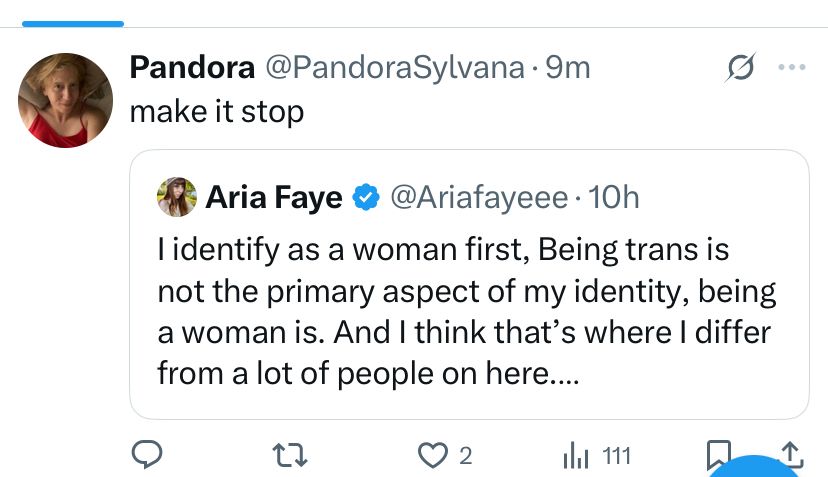
Task: Click the Grok slashed-circle icon
Action: 740,68
